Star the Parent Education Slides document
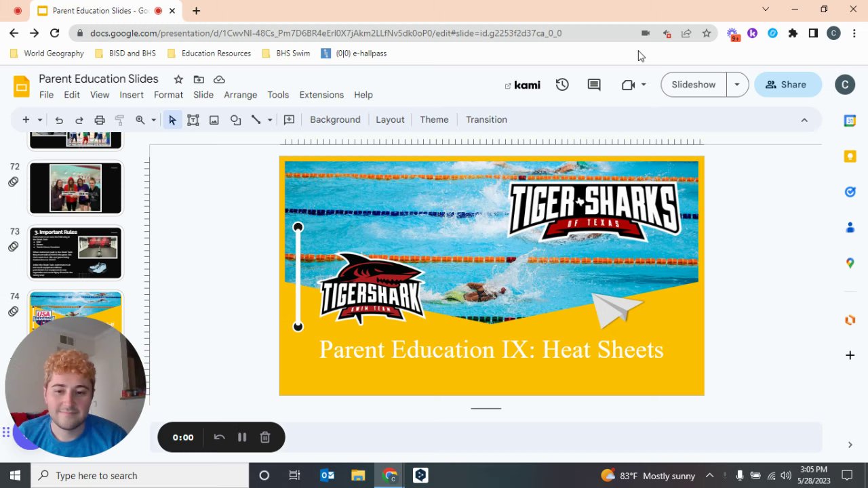This screenshot has width=868, height=488. 178,79
